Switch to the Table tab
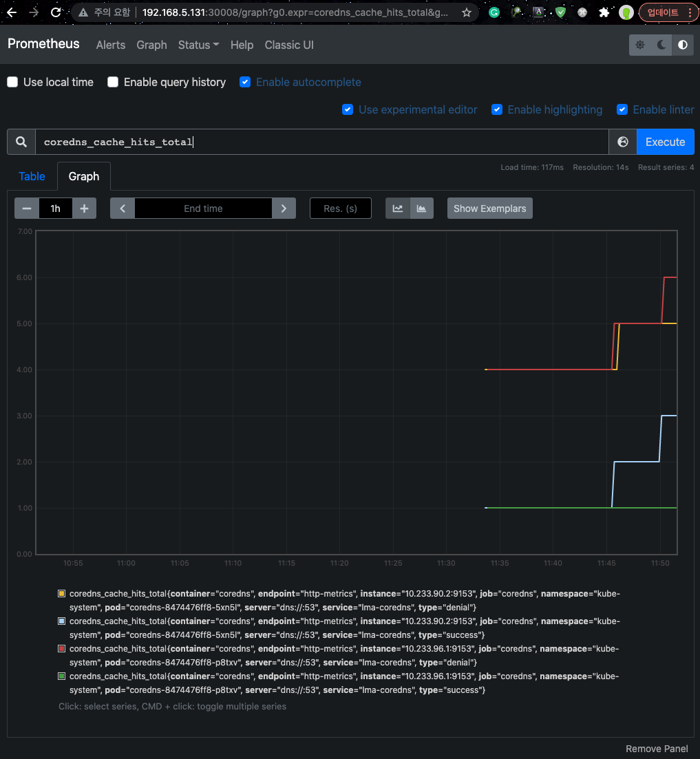Screen dimensions: 700x759 tap(32, 176)
